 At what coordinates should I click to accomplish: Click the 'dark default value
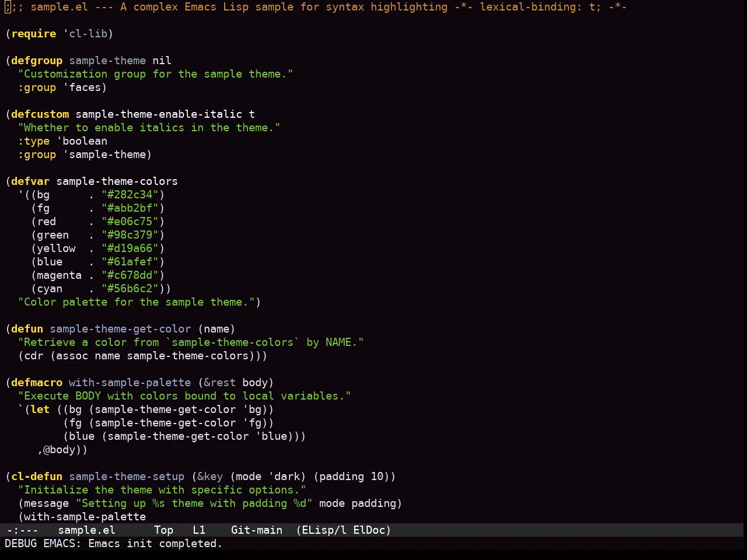[284, 477]
